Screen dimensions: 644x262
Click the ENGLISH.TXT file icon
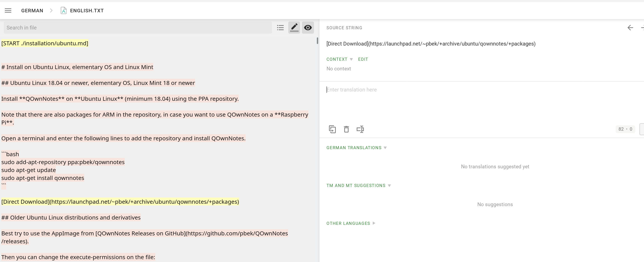click(x=64, y=11)
